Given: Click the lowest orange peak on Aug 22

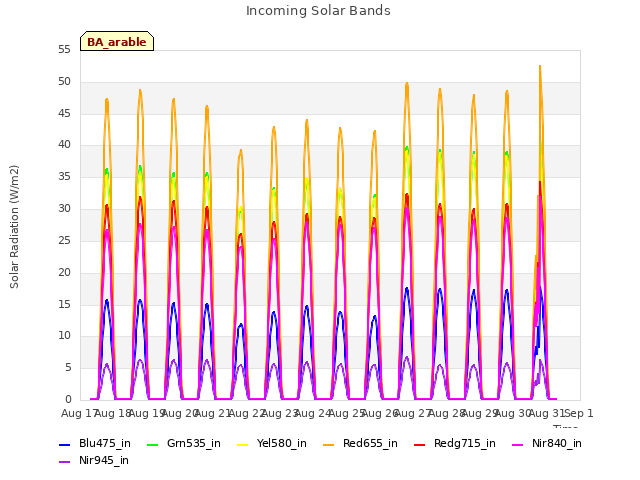Looking at the screenshot, I should tap(241, 151).
